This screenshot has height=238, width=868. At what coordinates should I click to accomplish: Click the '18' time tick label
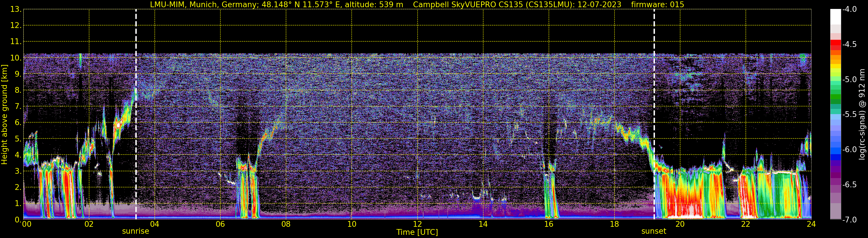pos(615,224)
